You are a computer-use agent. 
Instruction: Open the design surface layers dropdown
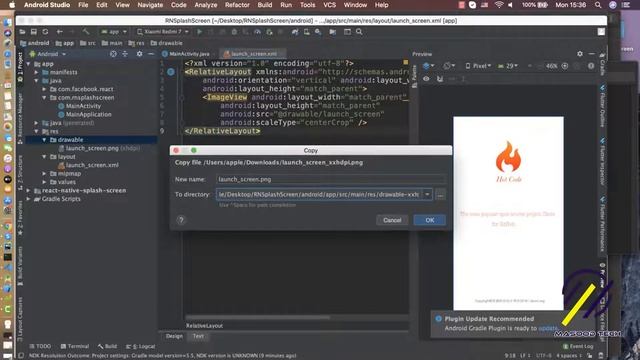(x=428, y=66)
